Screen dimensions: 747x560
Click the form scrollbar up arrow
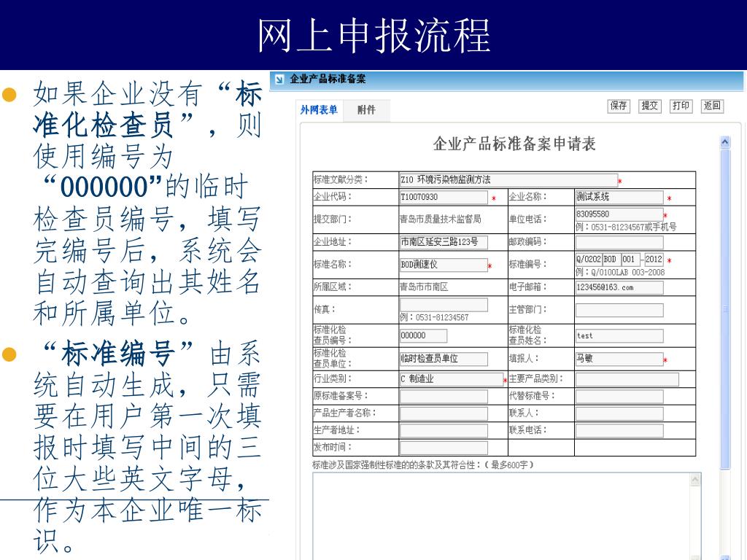[725, 142]
